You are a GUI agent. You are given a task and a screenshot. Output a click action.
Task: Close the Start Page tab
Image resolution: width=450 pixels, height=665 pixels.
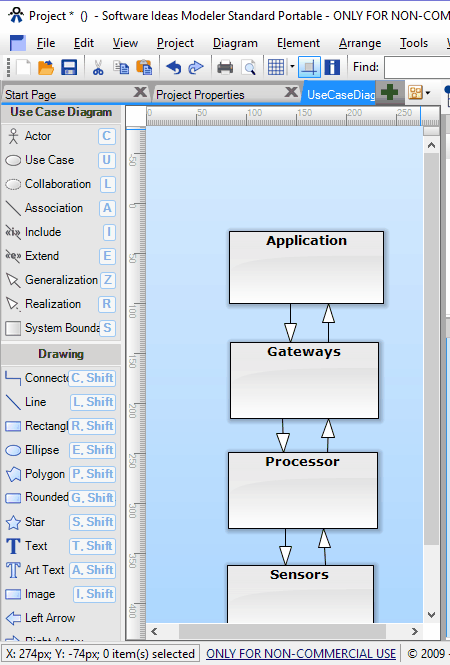[x=140, y=92]
